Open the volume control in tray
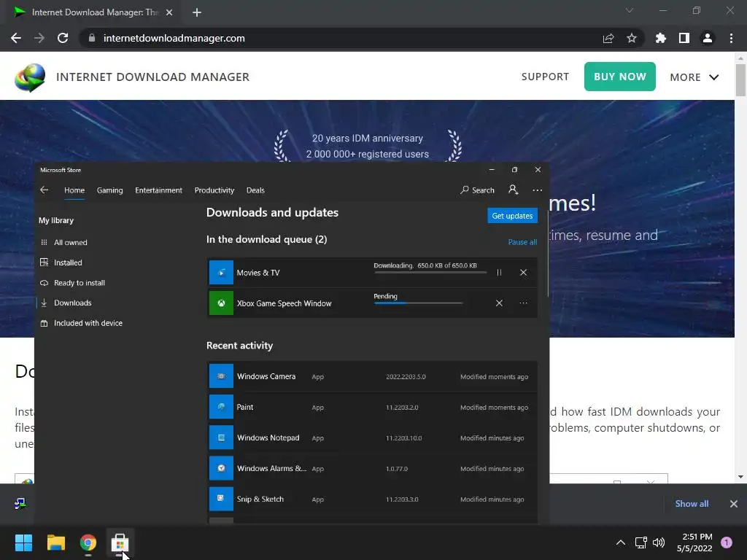Viewport: 747px width, 560px height. 659,542
